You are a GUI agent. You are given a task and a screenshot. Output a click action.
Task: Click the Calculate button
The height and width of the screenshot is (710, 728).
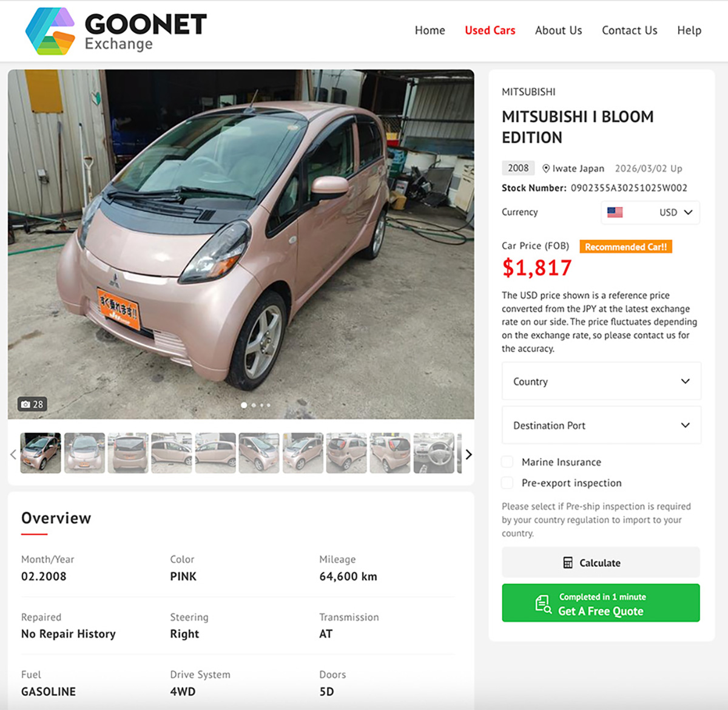[x=600, y=562]
